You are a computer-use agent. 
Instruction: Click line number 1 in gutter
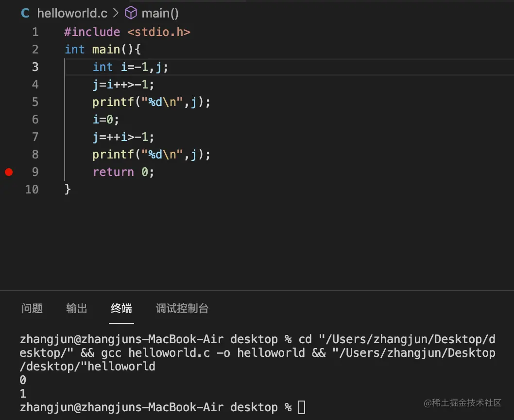(x=35, y=32)
